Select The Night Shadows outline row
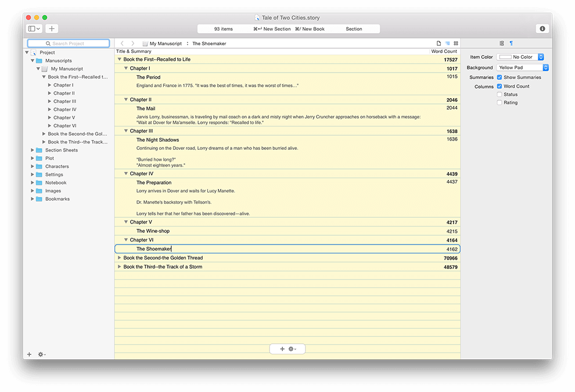Viewport: 575px width, 392px height. pos(287,152)
